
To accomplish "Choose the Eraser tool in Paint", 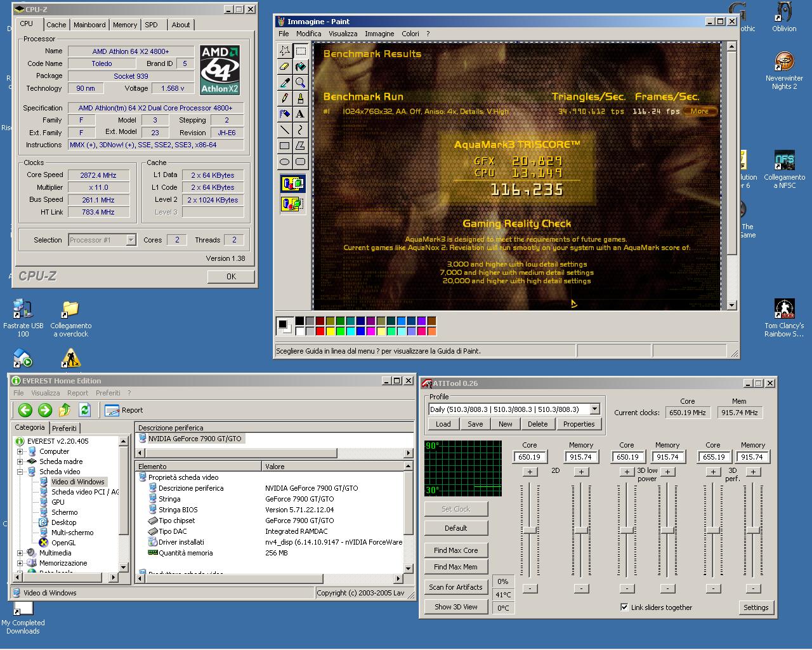I will click(285, 67).
